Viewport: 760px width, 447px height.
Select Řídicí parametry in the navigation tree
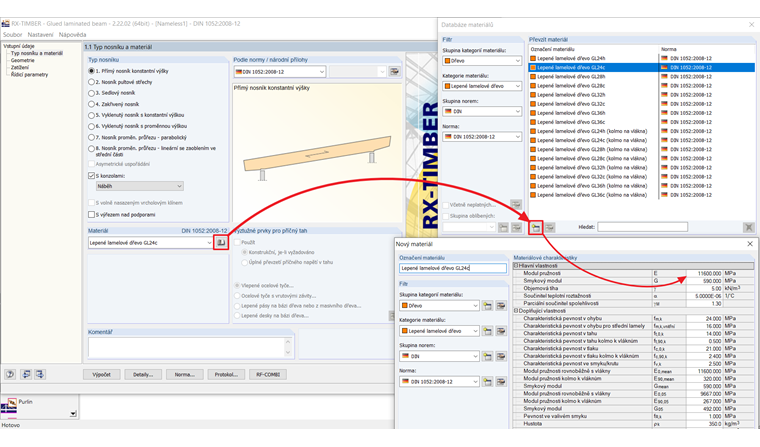tap(30, 75)
